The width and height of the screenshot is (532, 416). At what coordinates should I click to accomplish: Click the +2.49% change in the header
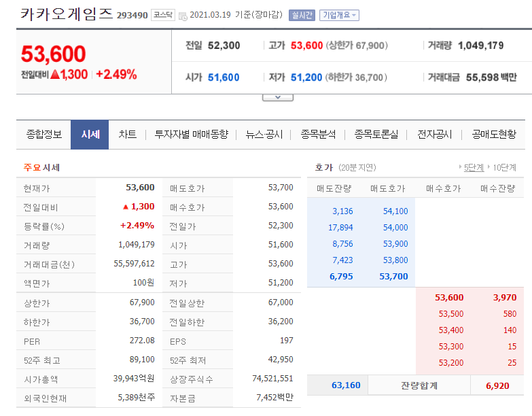coord(116,74)
